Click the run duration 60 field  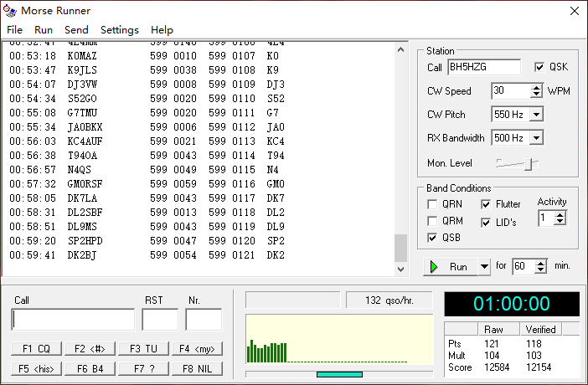pos(524,266)
